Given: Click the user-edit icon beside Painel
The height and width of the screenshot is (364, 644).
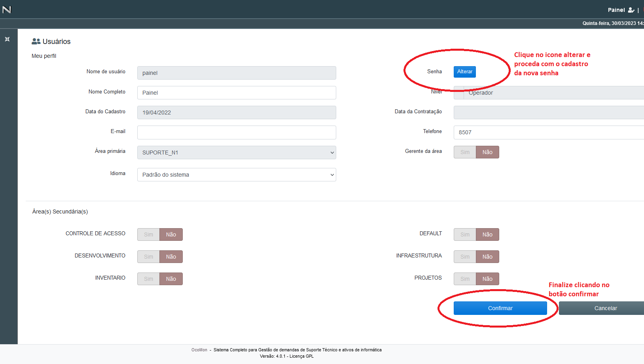Looking at the screenshot, I should (x=631, y=10).
